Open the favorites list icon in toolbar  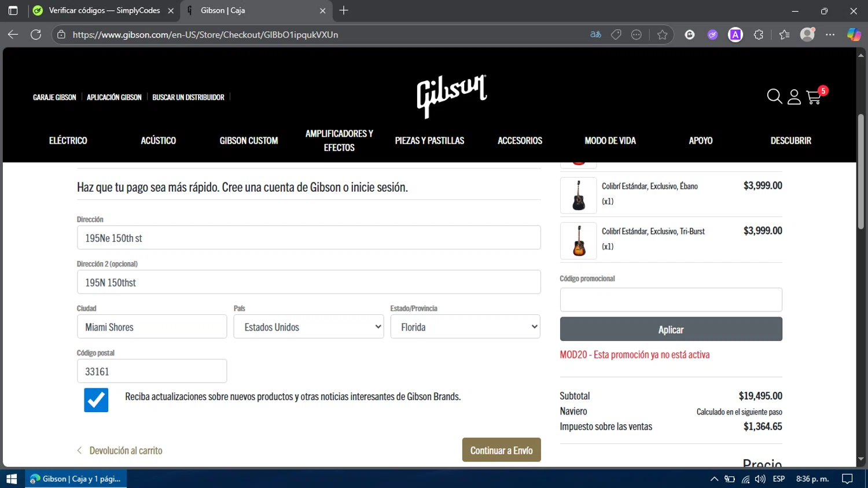point(784,35)
